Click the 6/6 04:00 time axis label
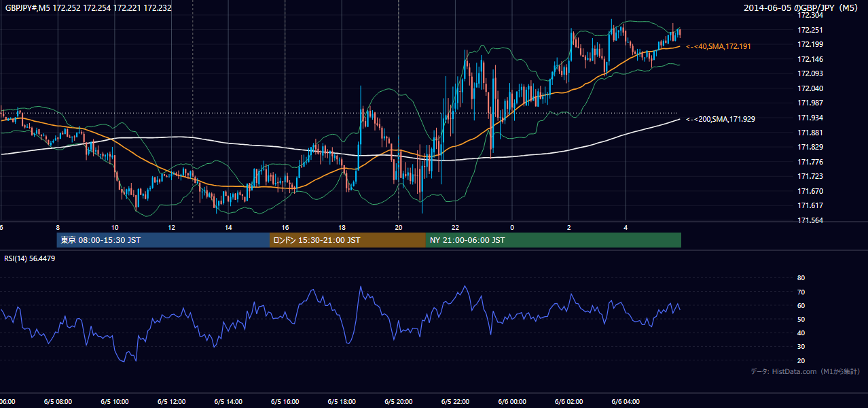Image resolution: width=868 pixels, height=408 pixels. point(626,401)
